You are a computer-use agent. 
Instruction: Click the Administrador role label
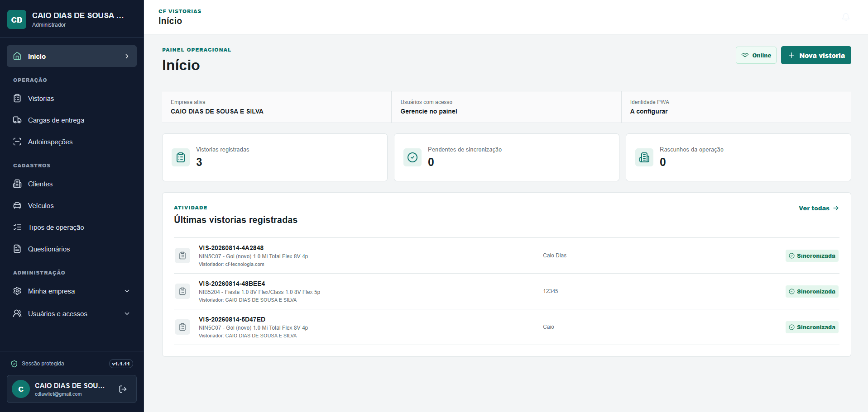[x=49, y=25]
